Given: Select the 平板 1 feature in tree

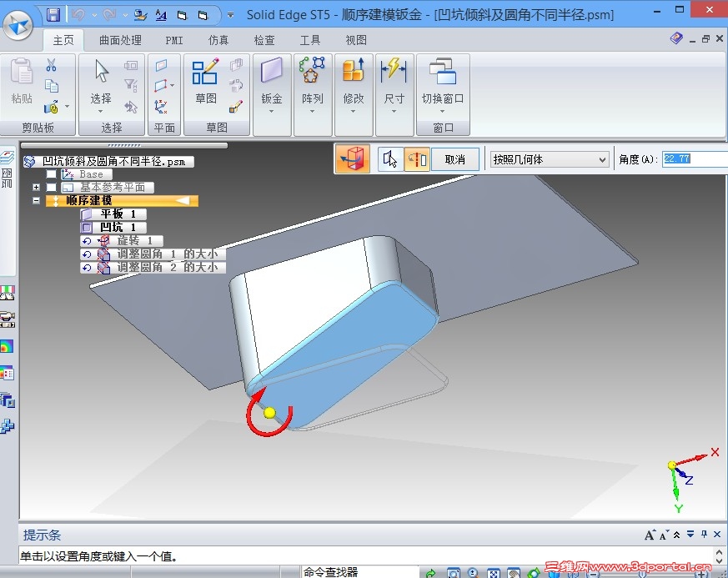Looking at the screenshot, I should tap(113, 214).
